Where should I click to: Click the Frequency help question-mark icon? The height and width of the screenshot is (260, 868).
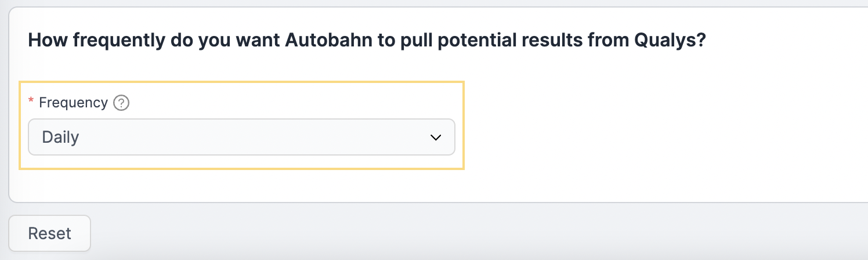point(121,103)
